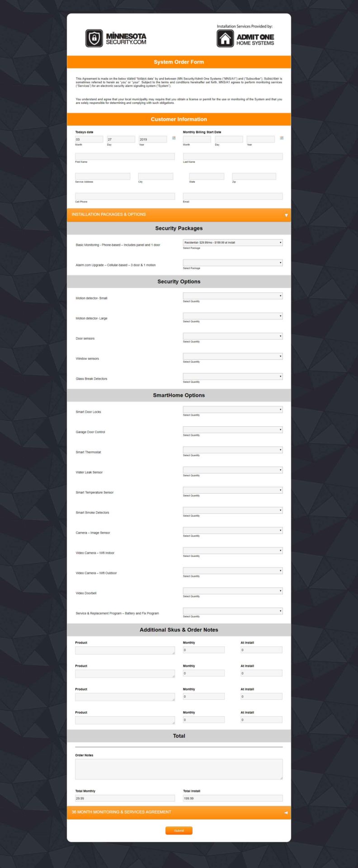Select quantity for Motion detector- Small
Screen dimensions: 358x868
(233, 296)
